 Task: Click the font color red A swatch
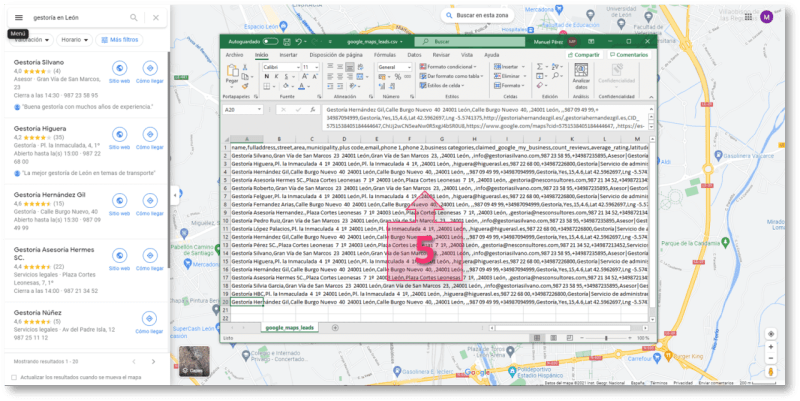[x=302, y=86]
